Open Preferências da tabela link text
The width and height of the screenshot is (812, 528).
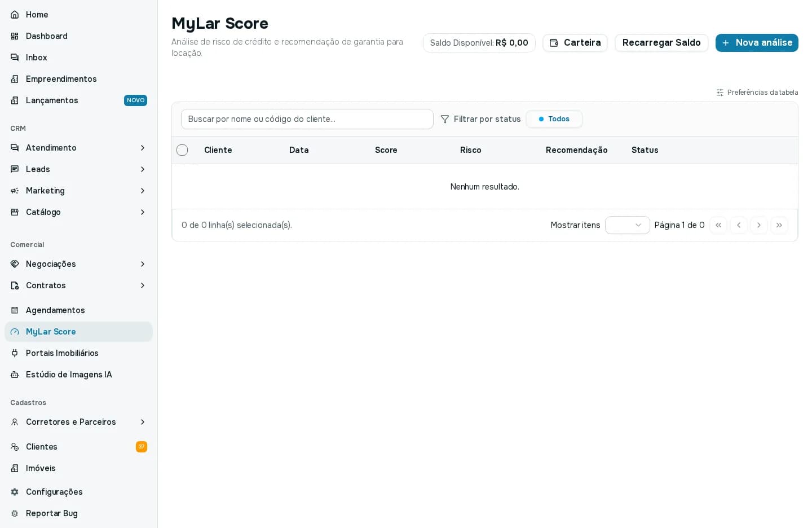[762, 93]
